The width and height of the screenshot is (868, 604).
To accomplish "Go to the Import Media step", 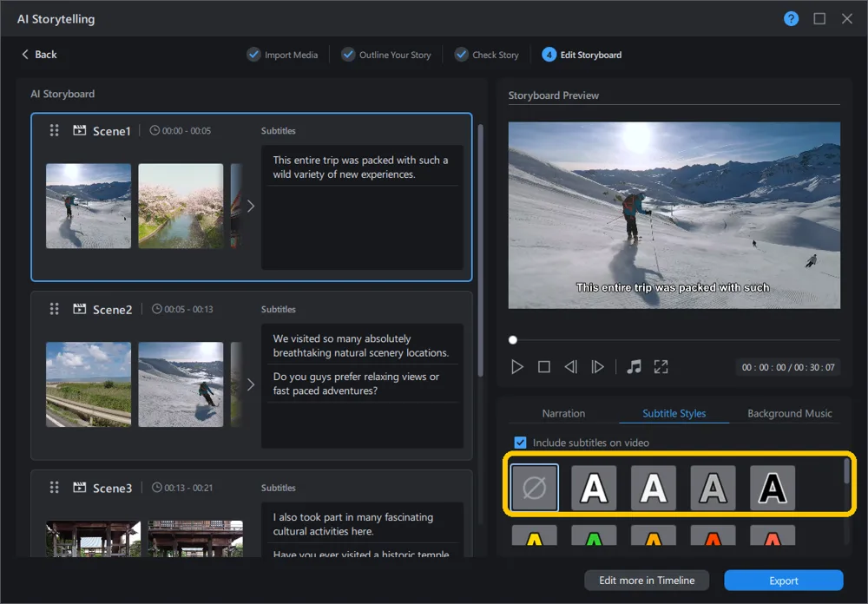I will (282, 55).
